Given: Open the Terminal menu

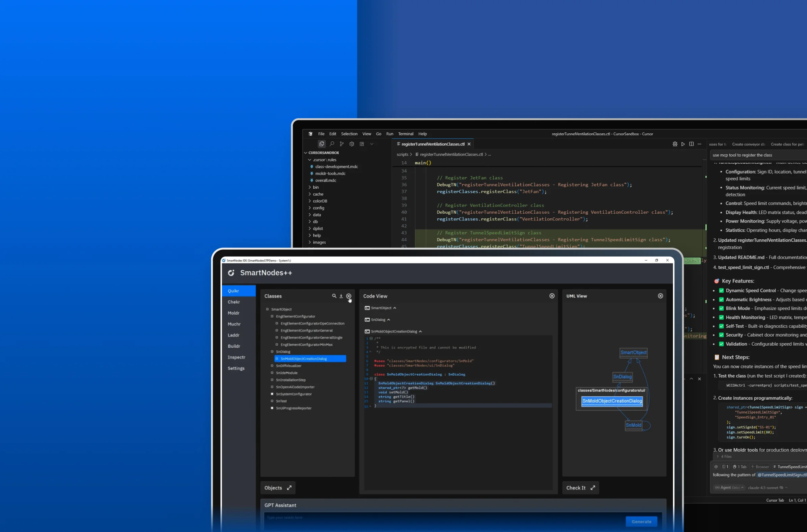Looking at the screenshot, I should [x=406, y=134].
